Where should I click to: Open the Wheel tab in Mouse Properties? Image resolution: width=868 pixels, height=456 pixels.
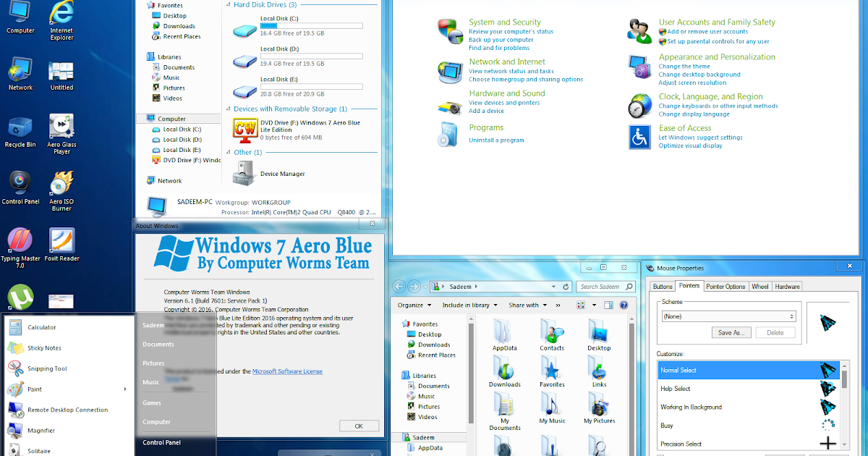pos(760,287)
